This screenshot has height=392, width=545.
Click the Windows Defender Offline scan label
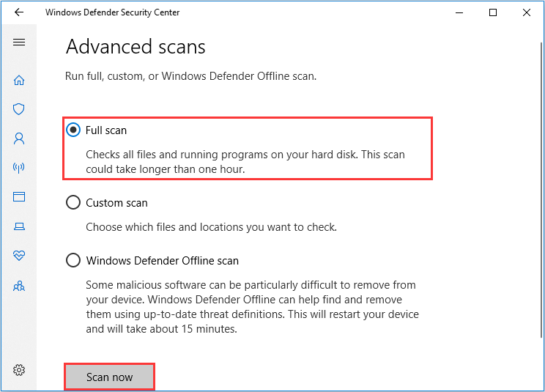point(163,261)
